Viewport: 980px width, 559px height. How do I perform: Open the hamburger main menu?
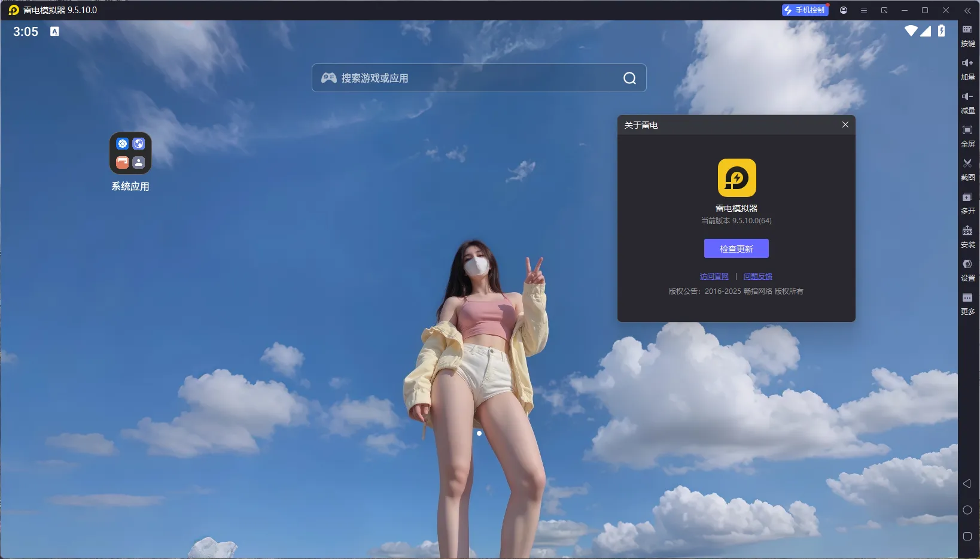[x=863, y=10]
